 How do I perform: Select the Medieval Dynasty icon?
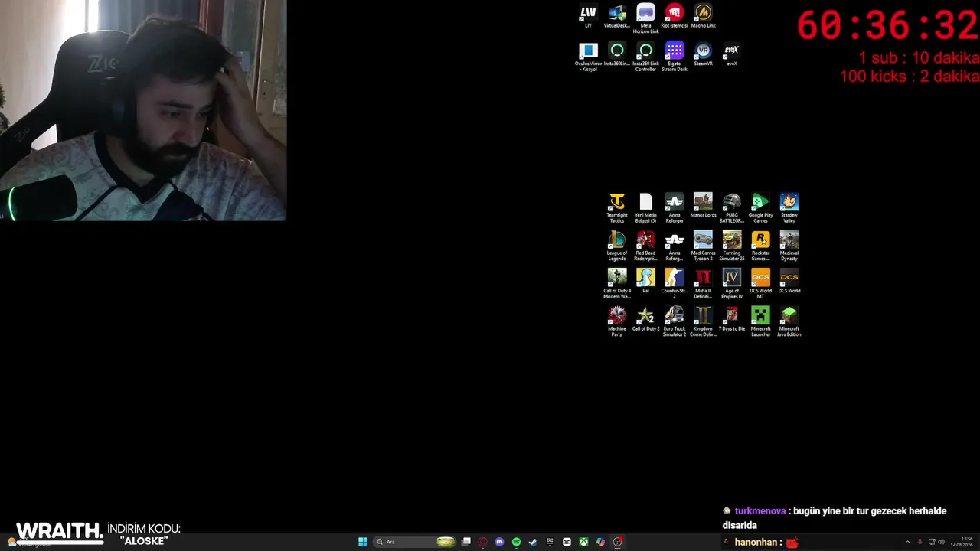point(789,246)
